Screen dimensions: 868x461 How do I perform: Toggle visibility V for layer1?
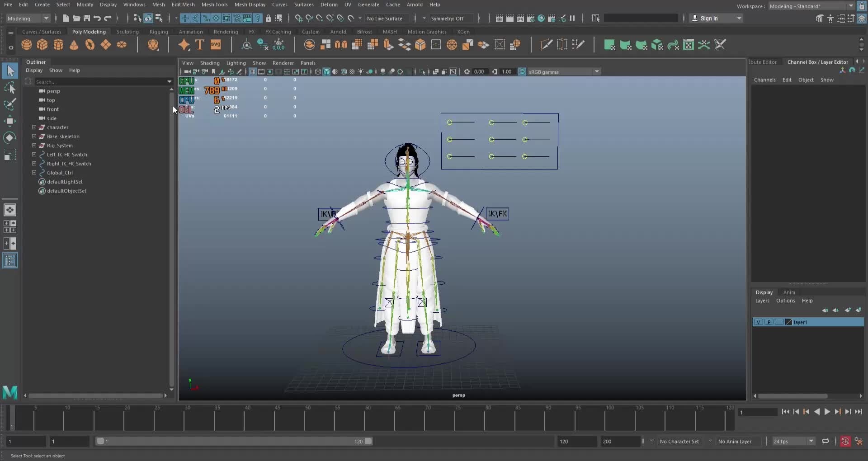(758, 322)
